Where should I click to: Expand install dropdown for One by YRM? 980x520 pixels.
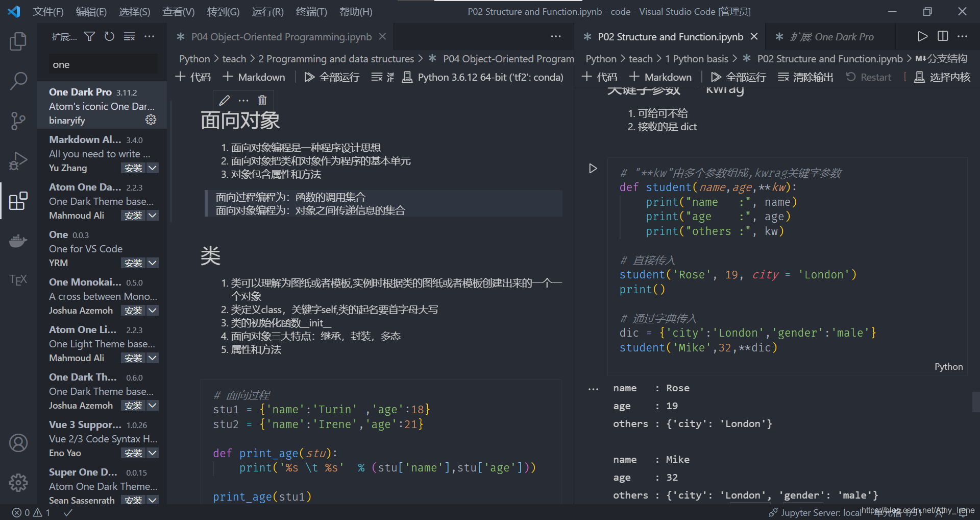(x=153, y=263)
